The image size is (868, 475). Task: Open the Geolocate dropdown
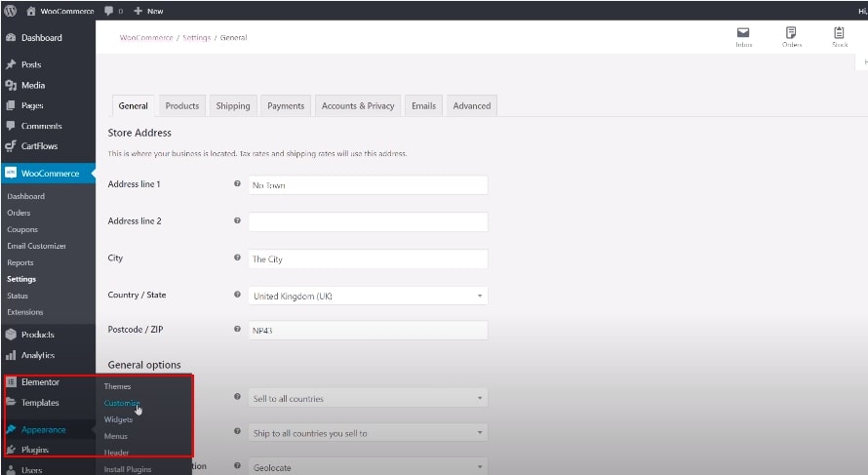click(368, 466)
